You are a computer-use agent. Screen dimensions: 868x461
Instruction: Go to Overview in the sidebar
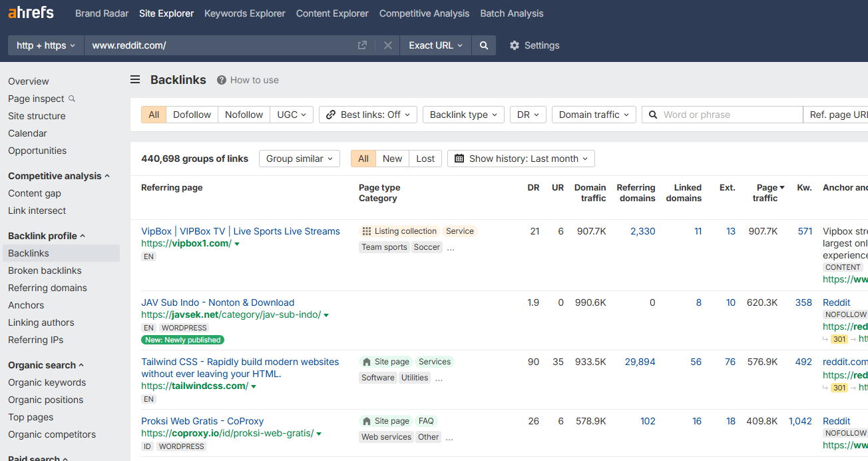click(x=29, y=81)
